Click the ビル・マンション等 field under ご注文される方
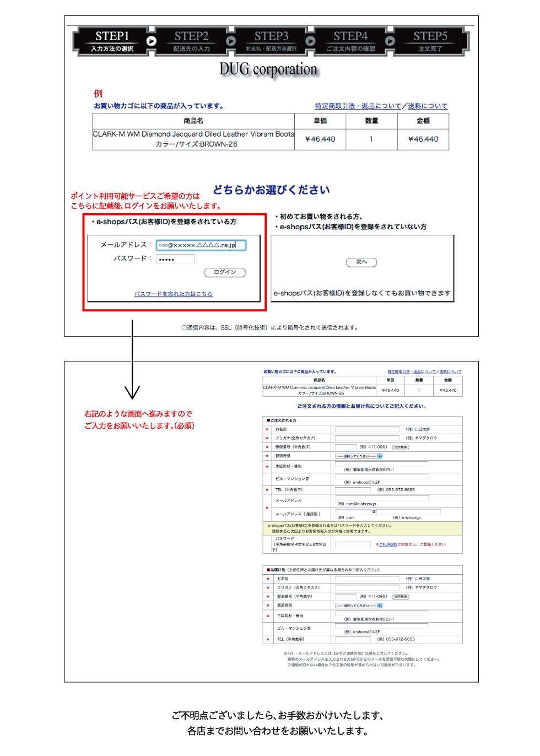 381,477
